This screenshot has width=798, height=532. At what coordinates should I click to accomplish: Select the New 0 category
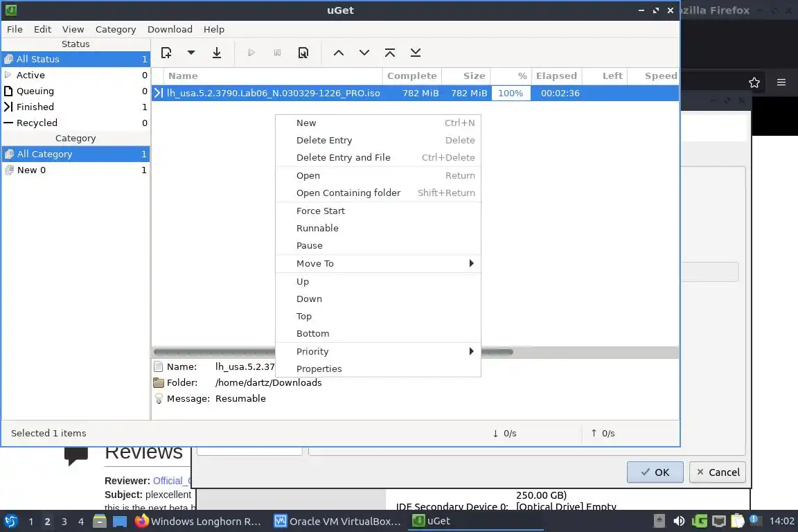76,170
